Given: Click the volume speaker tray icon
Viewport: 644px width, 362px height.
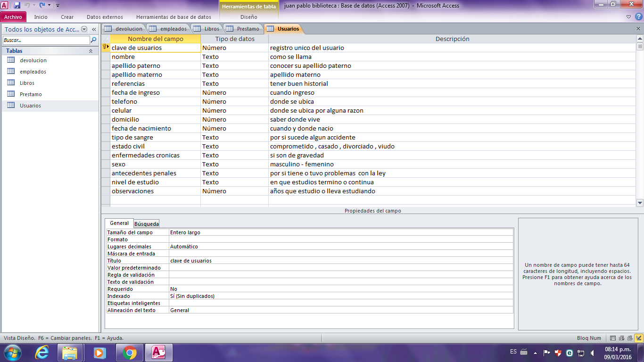Looking at the screenshot, I should click(x=593, y=353).
